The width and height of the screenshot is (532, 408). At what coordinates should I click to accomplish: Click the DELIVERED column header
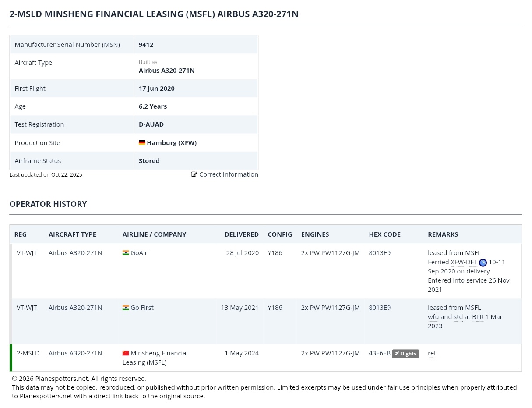(242, 234)
